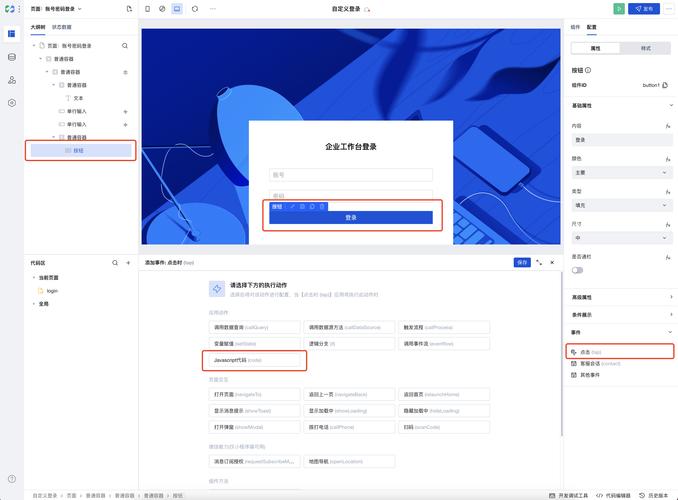Select the mobile phone device preview icon
The image size is (678, 500).
click(147, 8)
